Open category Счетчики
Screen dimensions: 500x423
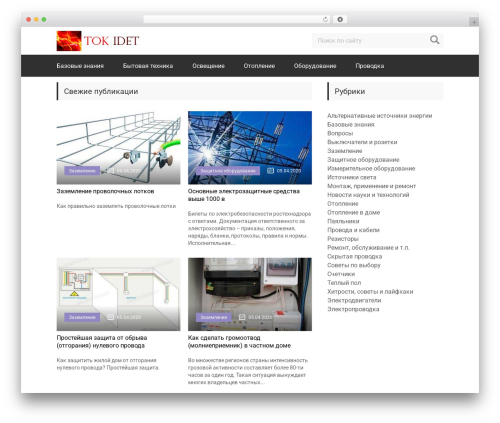341,274
